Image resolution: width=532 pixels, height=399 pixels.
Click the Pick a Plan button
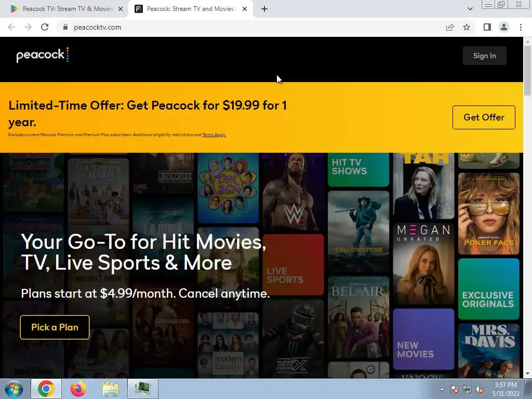tap(55, 327)
